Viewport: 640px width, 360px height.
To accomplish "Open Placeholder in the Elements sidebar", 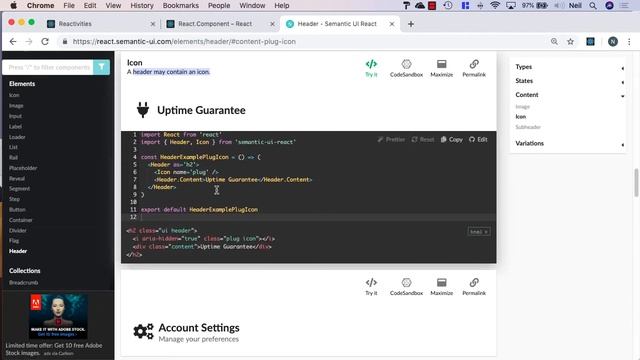I will point(23,168).
